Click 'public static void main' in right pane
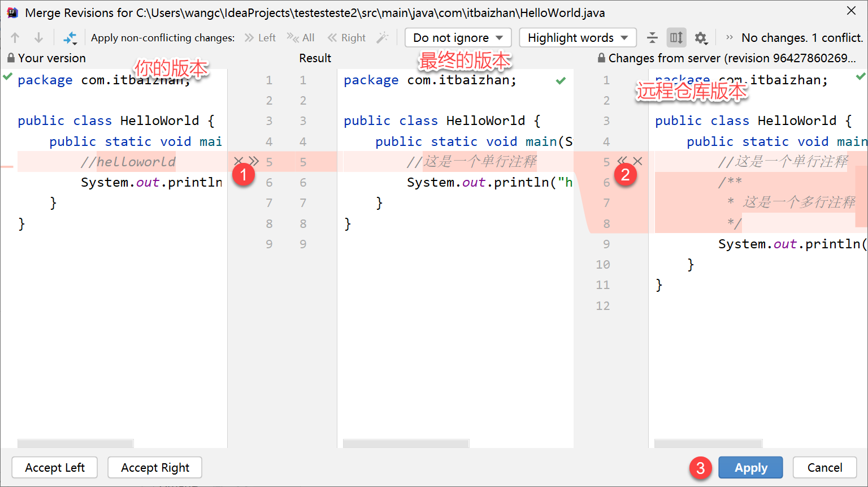Image resolution: width=868 pixels, height=487 pixels. point(777,141)
